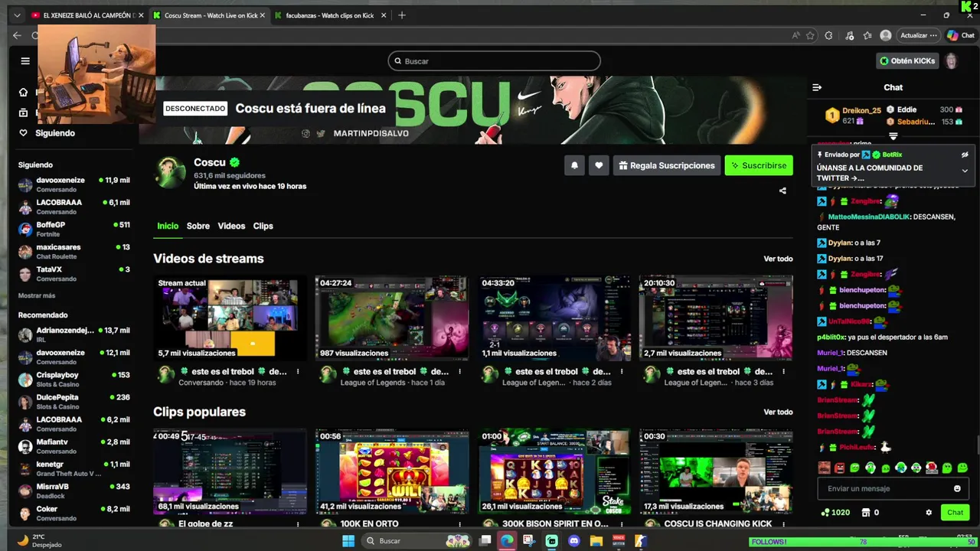Click the mustache man emote in chat
Viewport: 980px width, 551px height.
(824, 468)
